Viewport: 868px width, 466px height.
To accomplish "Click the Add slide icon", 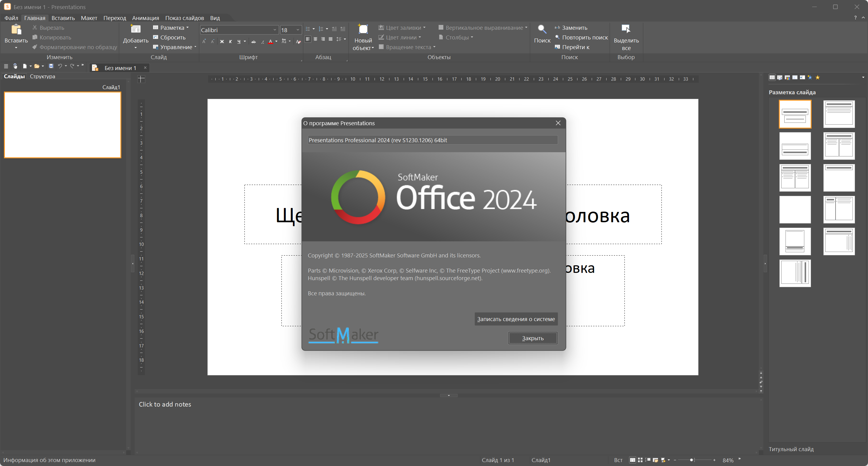I will pos(136,30).
